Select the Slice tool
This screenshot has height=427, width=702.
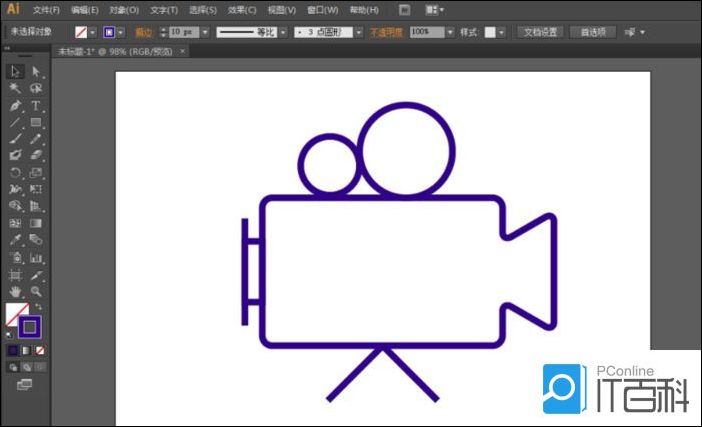[36, 275]
